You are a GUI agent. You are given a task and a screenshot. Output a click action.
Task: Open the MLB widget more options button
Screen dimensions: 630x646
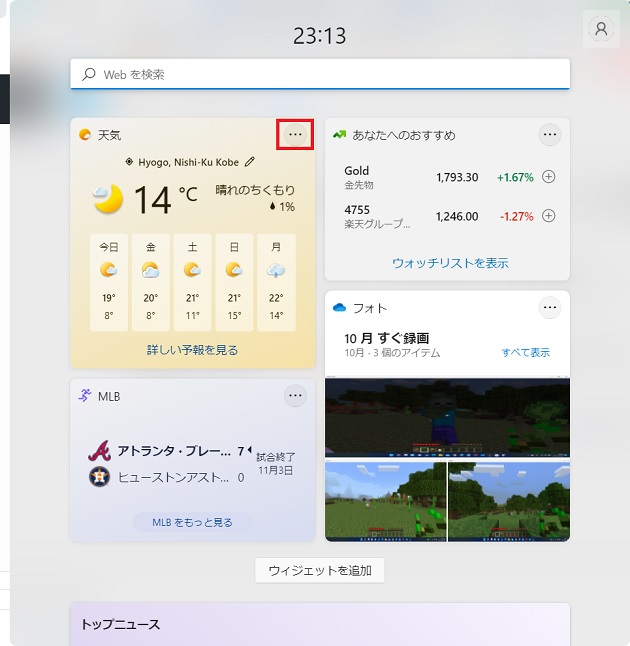(x=294, y=396)
